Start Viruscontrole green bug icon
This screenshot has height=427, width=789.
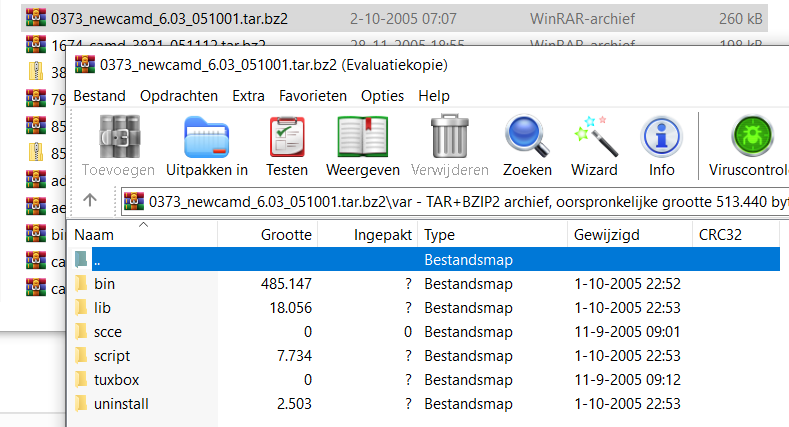tap(752, 136)
